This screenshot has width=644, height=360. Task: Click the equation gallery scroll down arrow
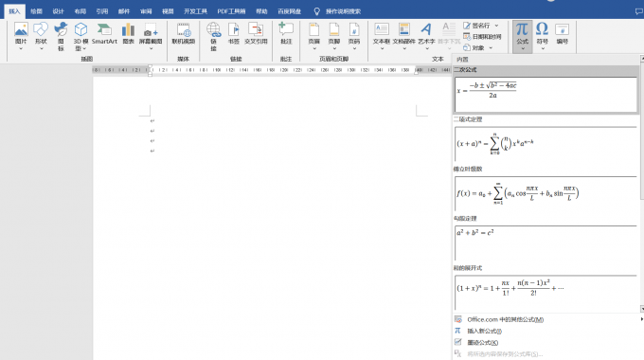coord(641,309)
